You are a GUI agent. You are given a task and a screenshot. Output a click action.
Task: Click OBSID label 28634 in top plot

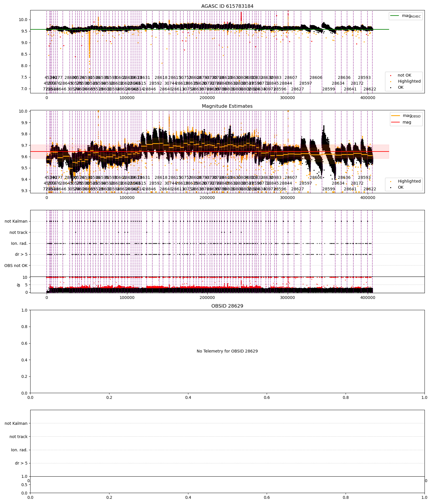[x=338, y=84]
